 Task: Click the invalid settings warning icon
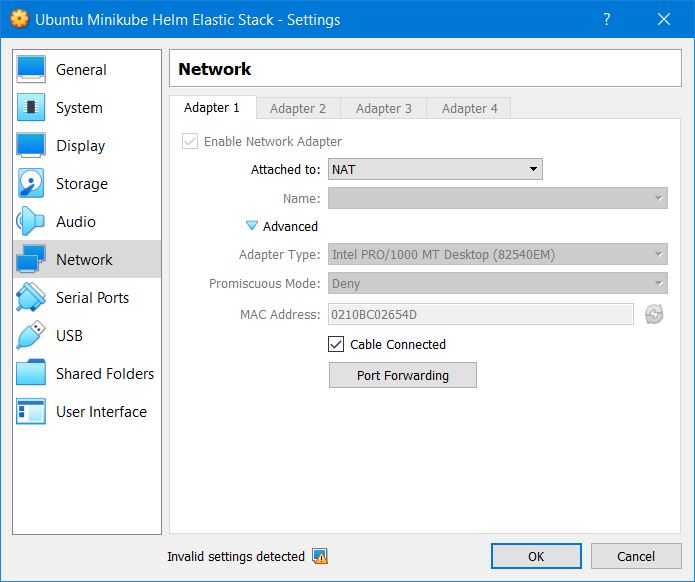[x=320, y=557]
